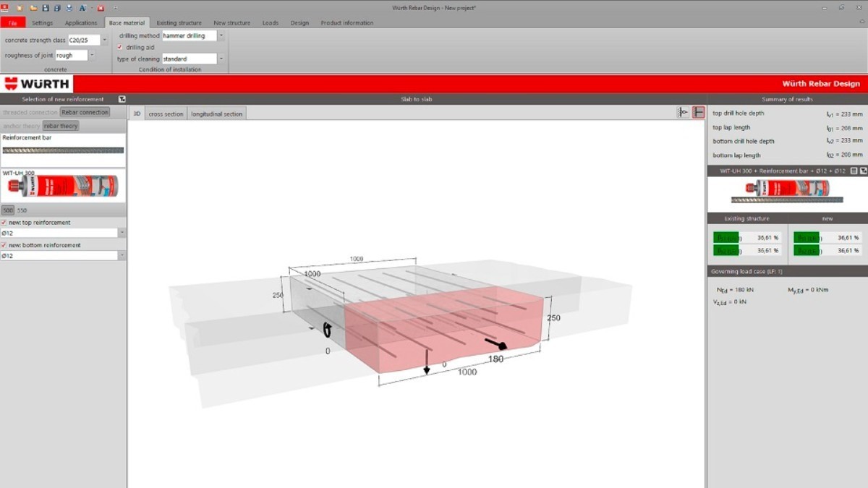Click the open folder icon in quick access toolbar
Viewport: 868px width, 488px height.
coord(33,8)
